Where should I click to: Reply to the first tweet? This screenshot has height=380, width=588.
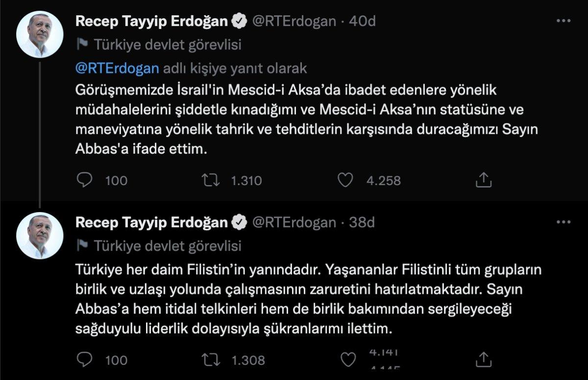(x=84, y=181)
